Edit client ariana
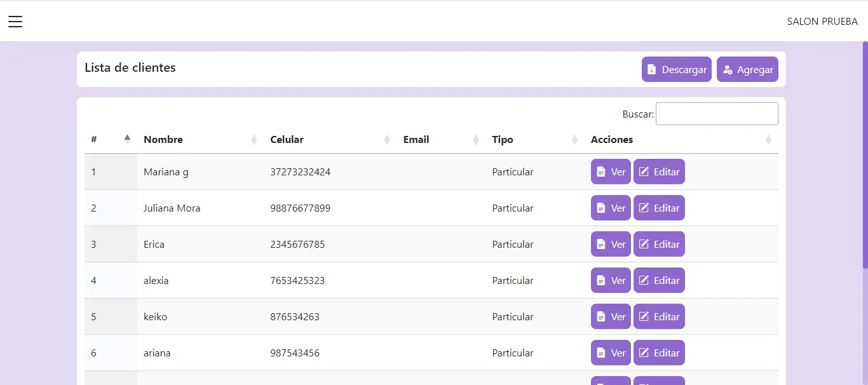 tap(659, 353)
